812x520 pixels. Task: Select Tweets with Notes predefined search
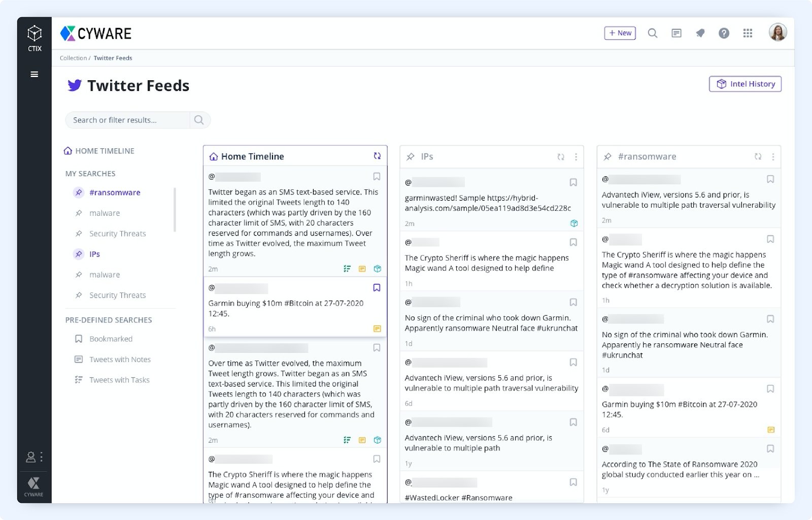click(x=120, y=360)
